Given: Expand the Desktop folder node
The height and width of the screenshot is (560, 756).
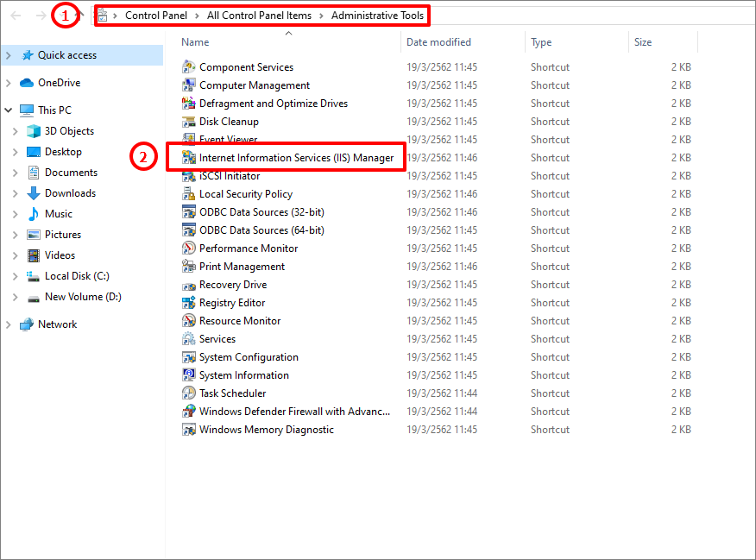Looking at the screenshot, I should coord(15,152).
